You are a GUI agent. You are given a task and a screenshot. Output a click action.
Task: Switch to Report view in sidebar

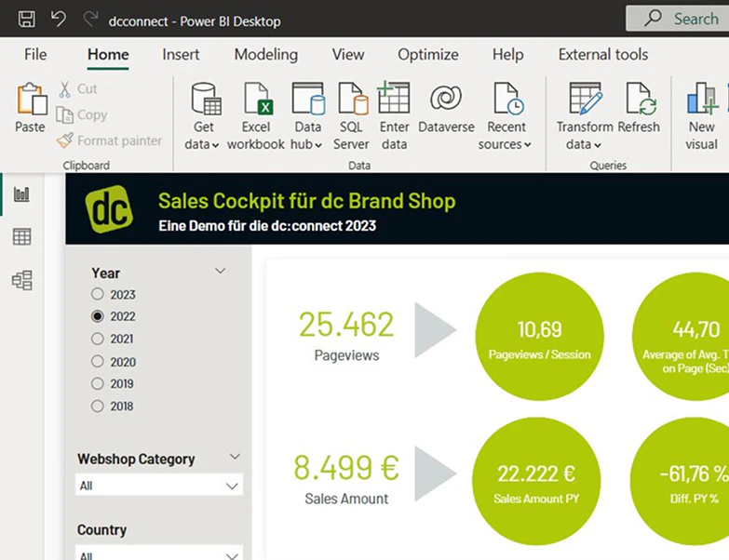pyautogui.click(x=21, y=194)
